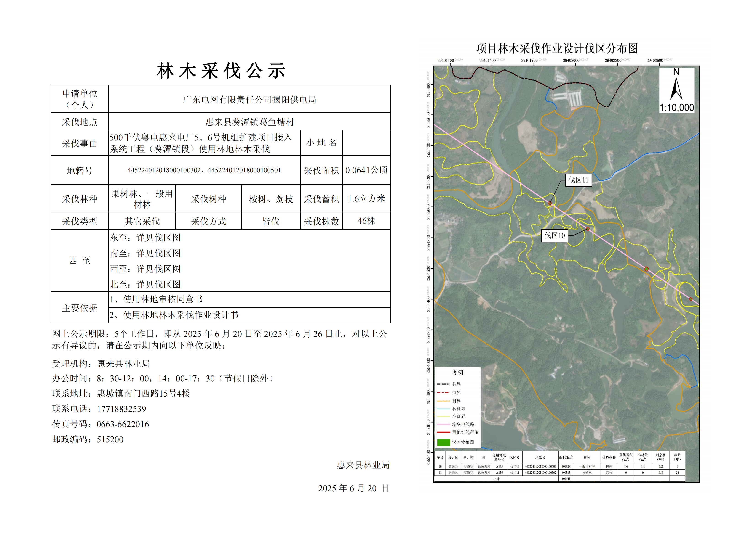Click map table cell 果树林

pyautogui.click(x=587, y=473)
